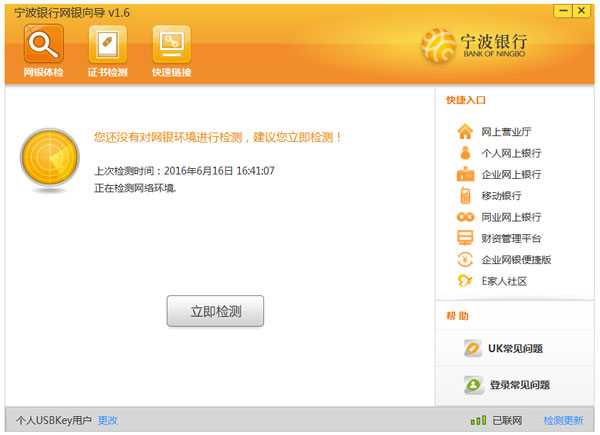Click the 检测更新 update link

[563, 420]
